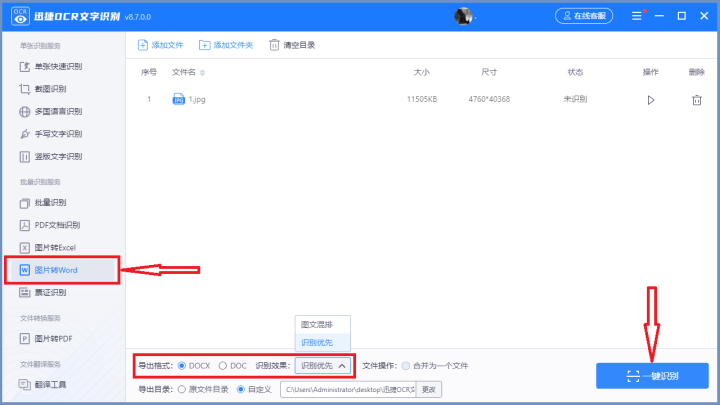Select 图片转Word in sidebar
720x405 pixels.
[60, 270]
